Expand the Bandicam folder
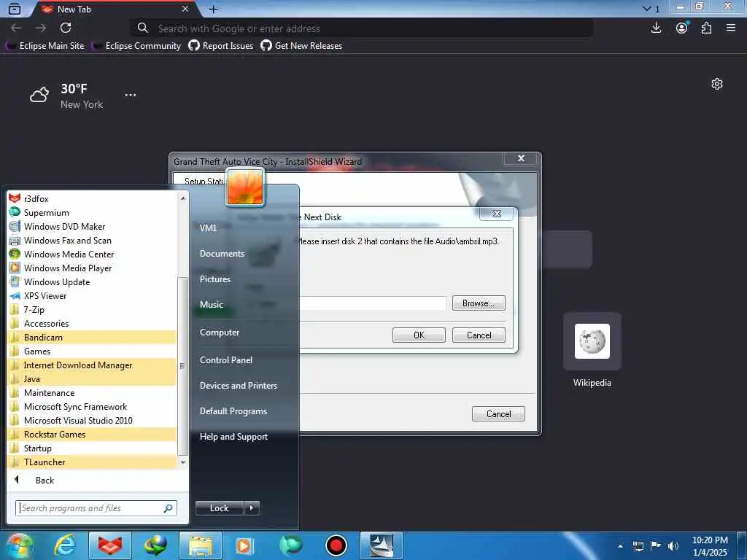747x560 pixels. tap(93, 337)
